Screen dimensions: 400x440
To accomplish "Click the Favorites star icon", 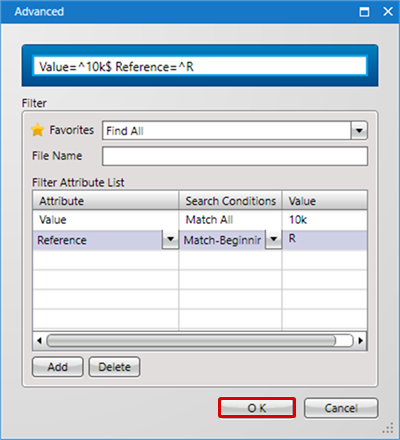I will [x=38, y=130].
